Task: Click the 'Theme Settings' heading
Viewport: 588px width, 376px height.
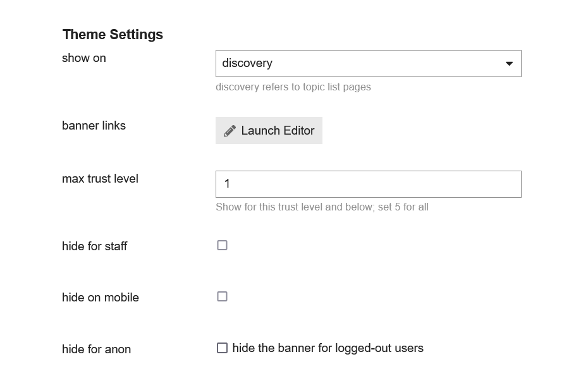Action: [x=113, y=35]
